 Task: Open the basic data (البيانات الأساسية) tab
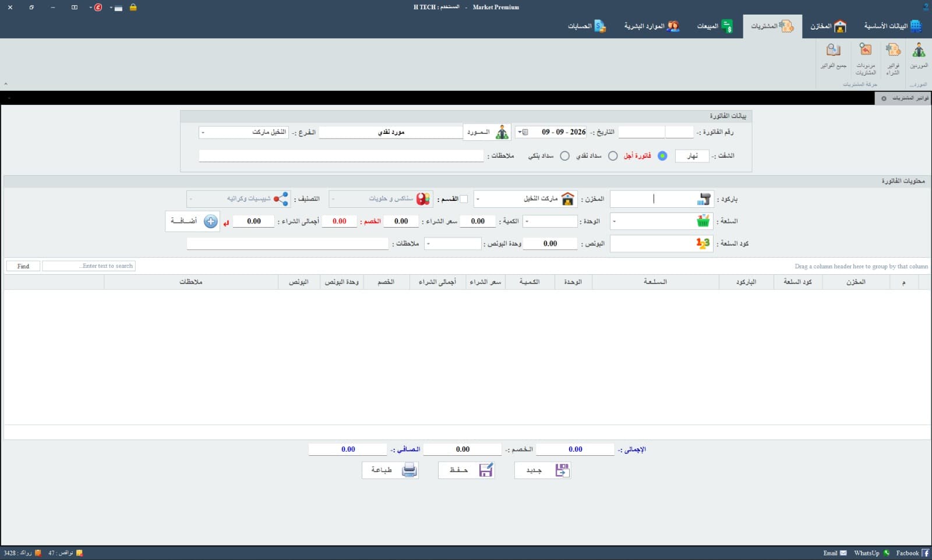892,26
